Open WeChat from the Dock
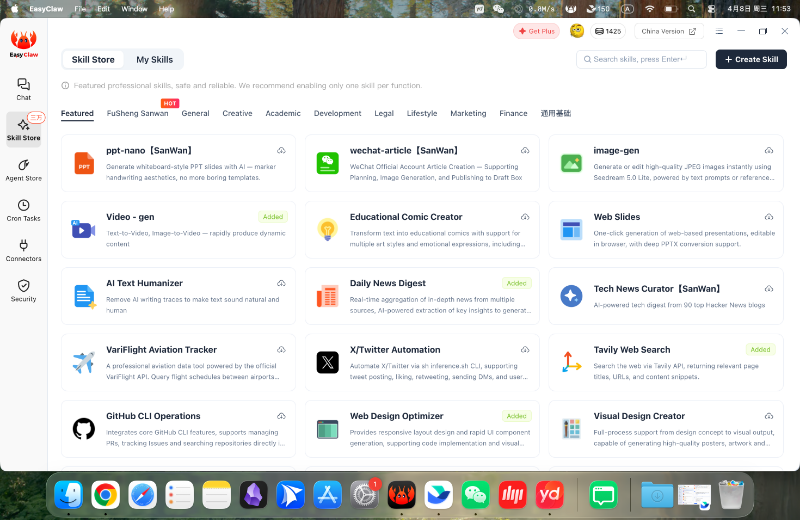 click(x=476, y=494)
